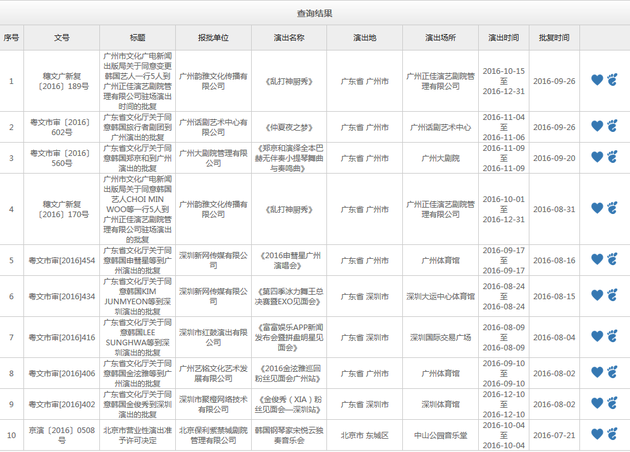Click the heart icon in row 7
Image resolution: width=630 pixels, height=452 pixels.
597,336
